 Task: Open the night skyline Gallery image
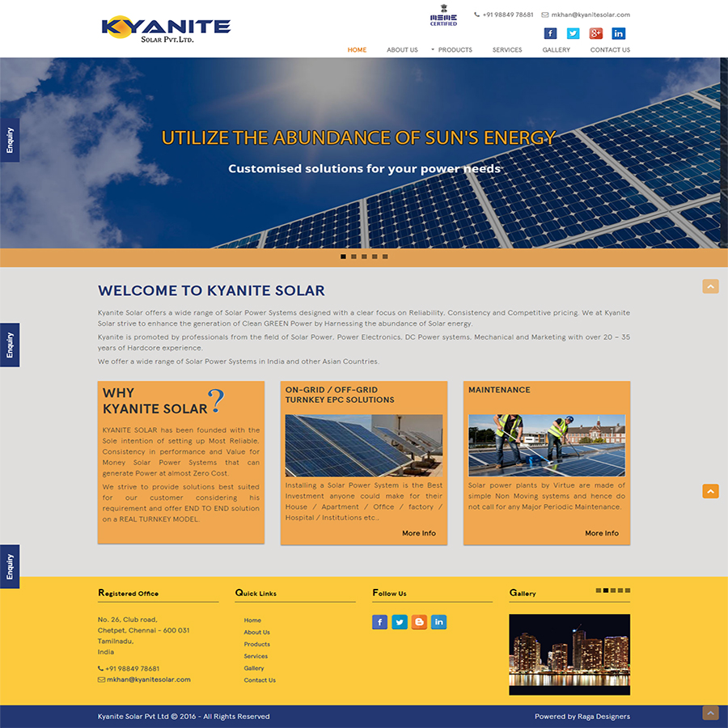click(569, 654)
